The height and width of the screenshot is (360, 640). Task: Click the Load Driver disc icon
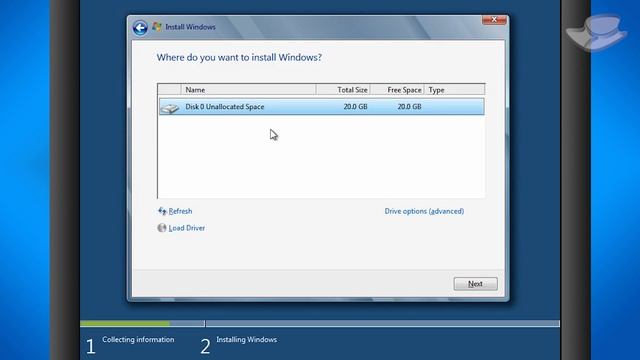(162, 228)
